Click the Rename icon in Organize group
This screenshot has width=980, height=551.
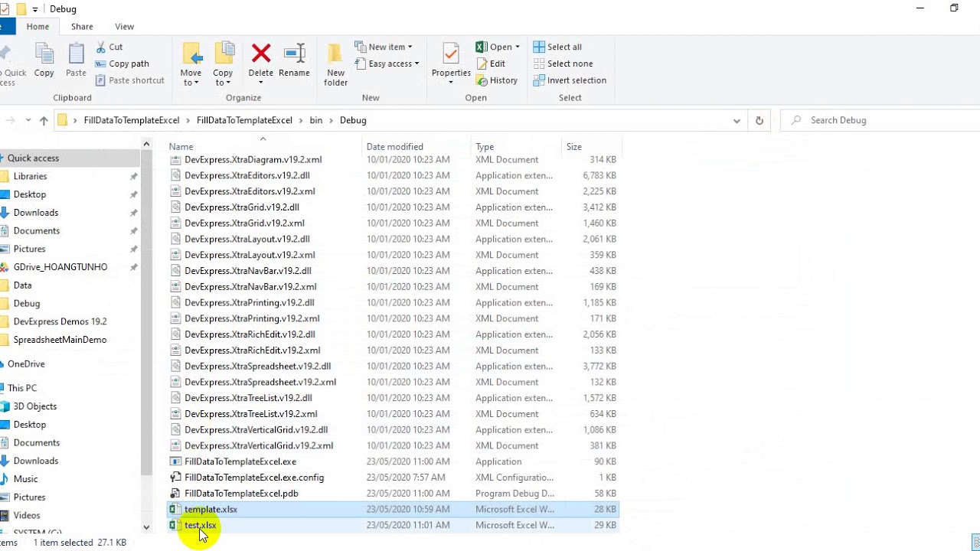295,54
